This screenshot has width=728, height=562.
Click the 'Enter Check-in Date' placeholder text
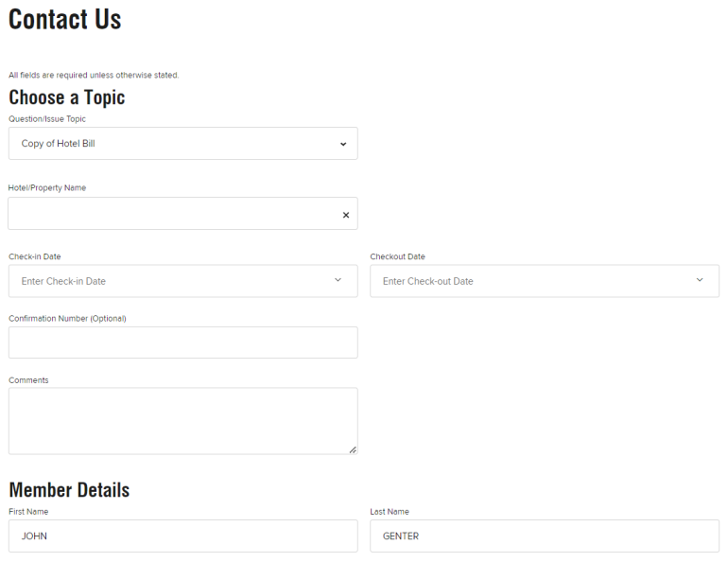pyautogui.click(x=63, y=281)
